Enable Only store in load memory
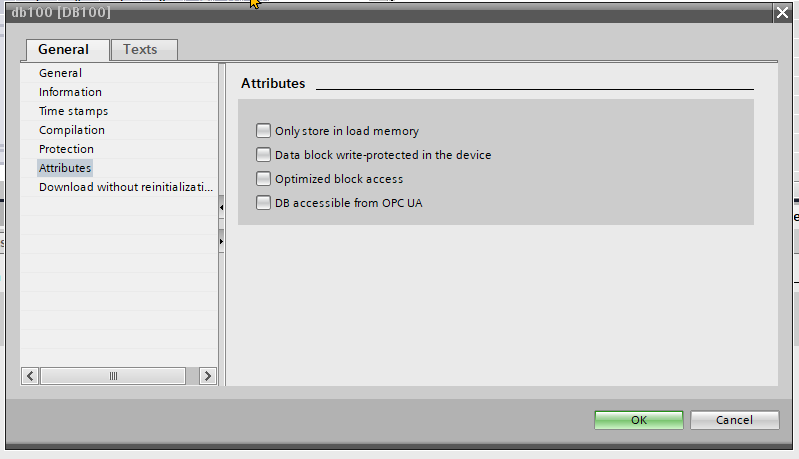 [x=263, y=131]
